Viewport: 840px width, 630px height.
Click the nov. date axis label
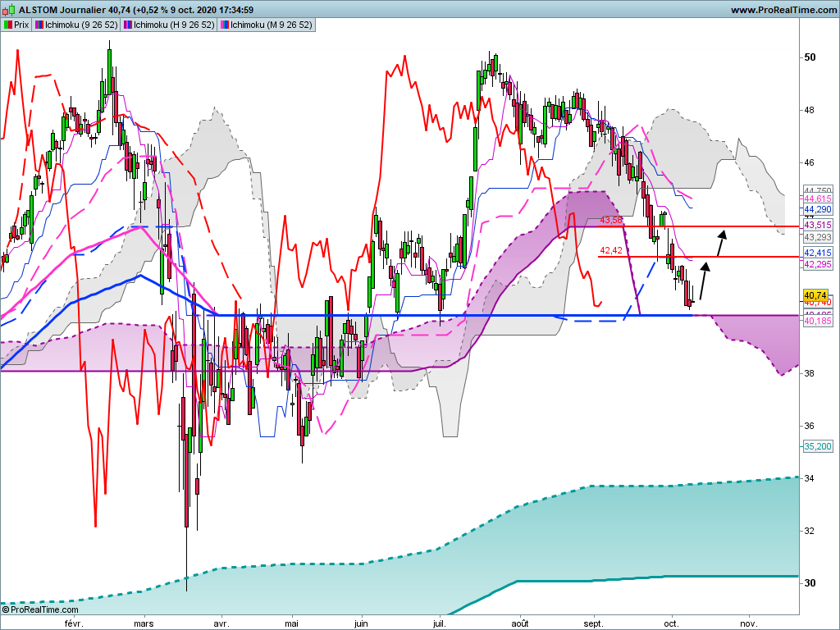coord(748,623)
